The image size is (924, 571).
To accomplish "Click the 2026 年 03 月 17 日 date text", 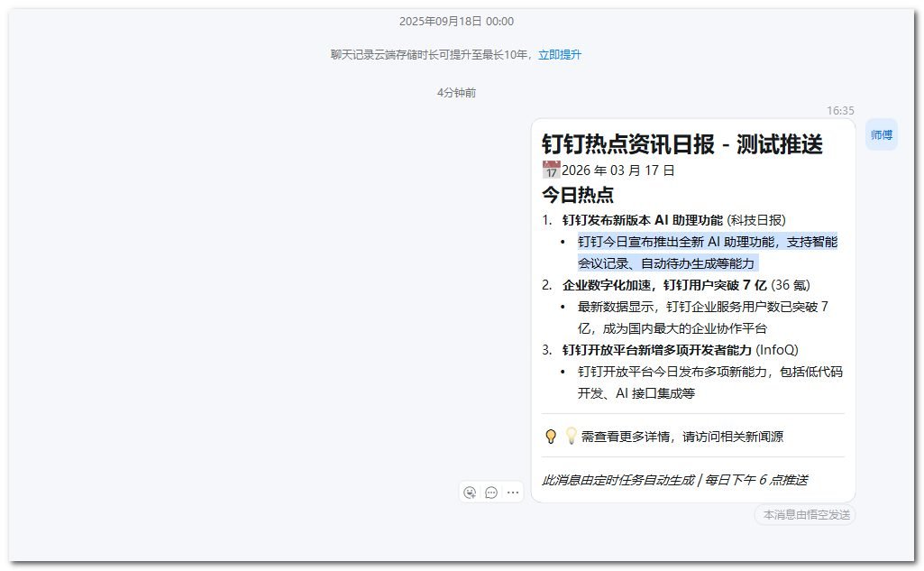I will pos(618,170).
